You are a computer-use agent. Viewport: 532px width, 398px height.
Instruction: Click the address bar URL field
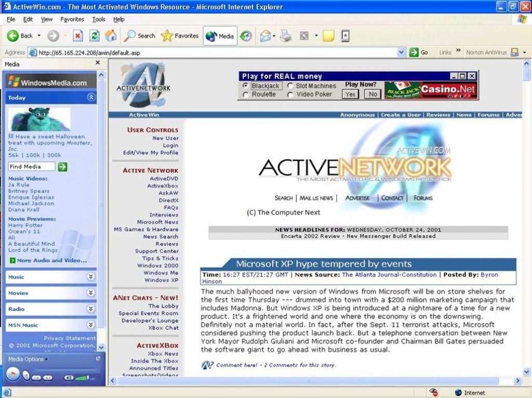[x=217, y=52]
